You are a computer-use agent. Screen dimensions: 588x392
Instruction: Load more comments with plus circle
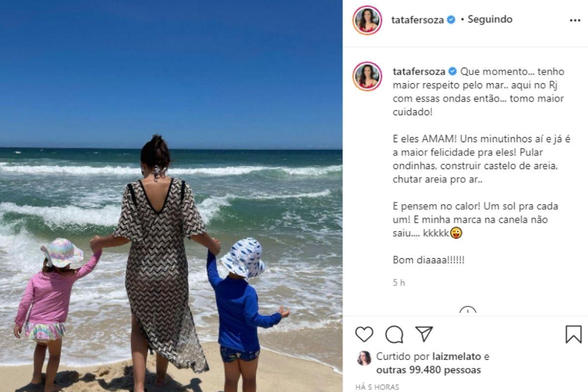pos(467,311)
